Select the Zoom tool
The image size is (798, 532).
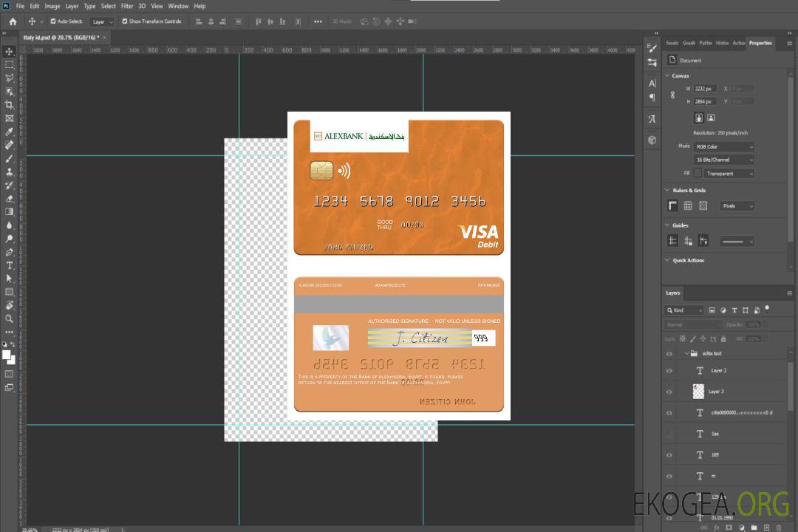9,318
